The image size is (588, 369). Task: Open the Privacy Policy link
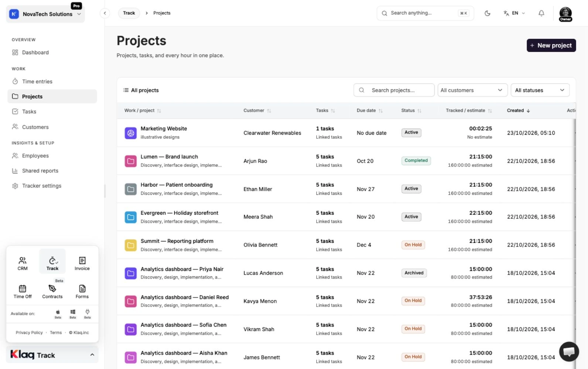tap(29, 332)
